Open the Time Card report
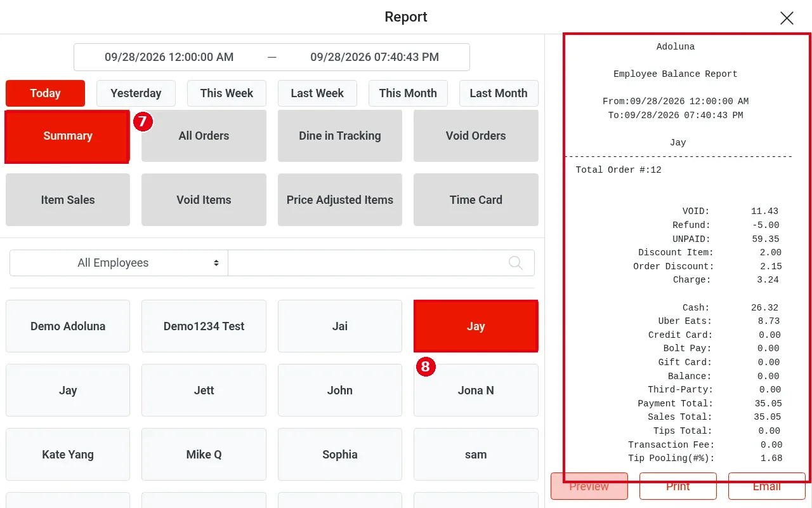 pos(476,200)
